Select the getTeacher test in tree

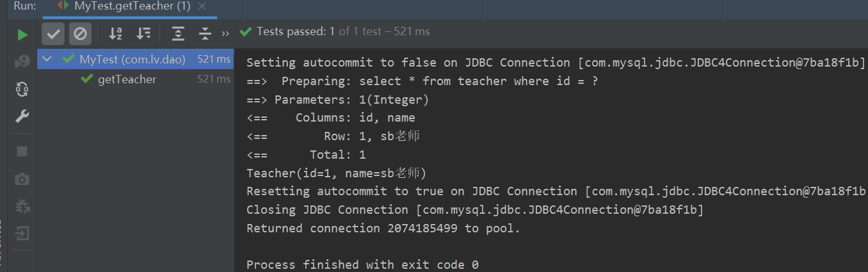127,79
